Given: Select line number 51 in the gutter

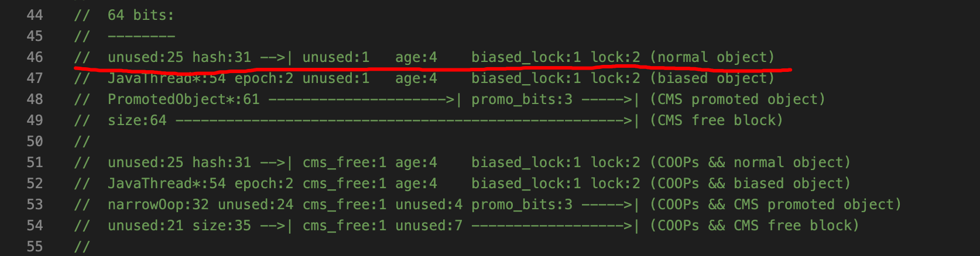Looking at the screenshot, I should tap(35, 162).
